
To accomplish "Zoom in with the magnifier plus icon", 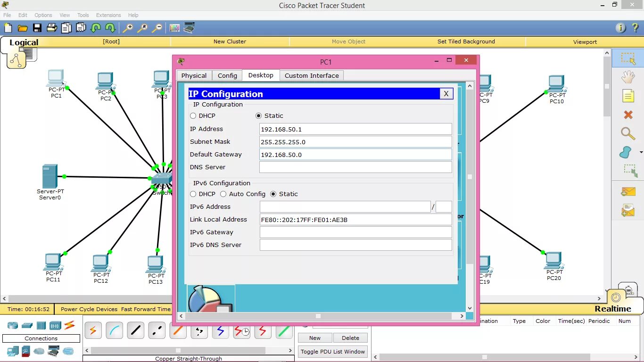I will click(128, 28).
